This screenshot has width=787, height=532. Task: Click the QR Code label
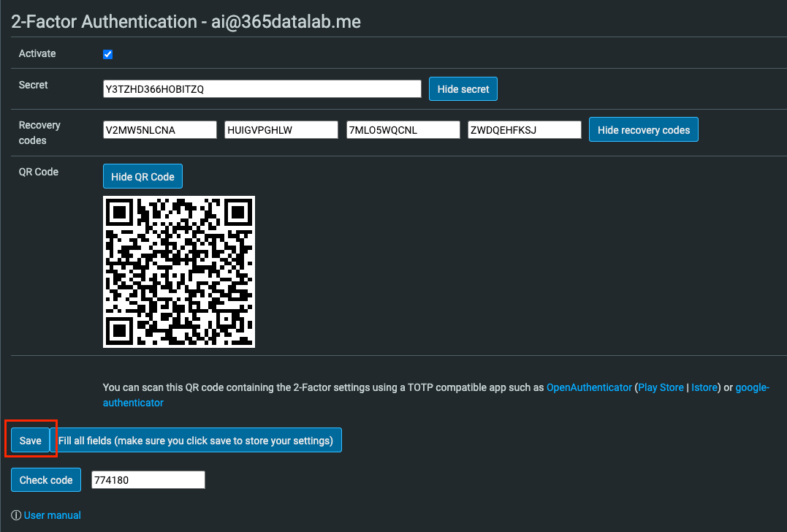[38, 172]
